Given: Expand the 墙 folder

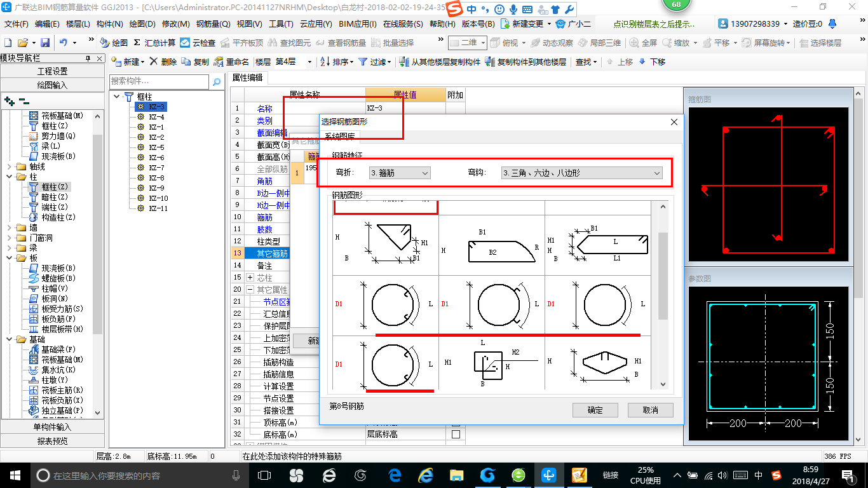Looking at the screenshot, I should (9, 227).
